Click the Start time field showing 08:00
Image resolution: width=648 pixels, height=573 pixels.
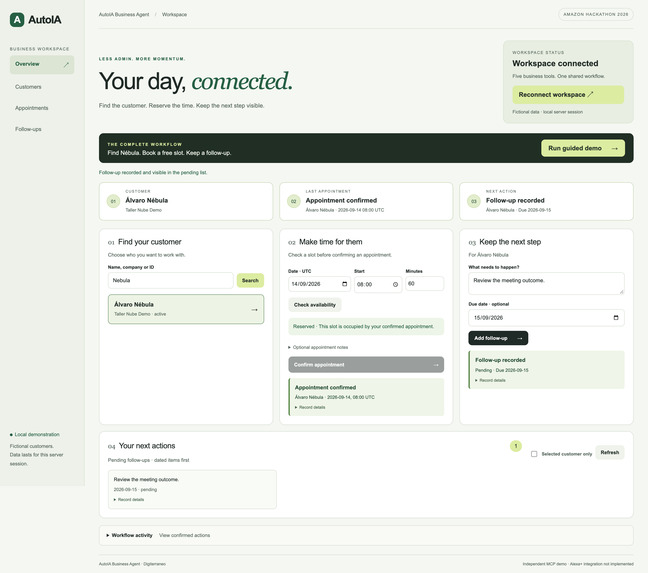coord(378,284)
